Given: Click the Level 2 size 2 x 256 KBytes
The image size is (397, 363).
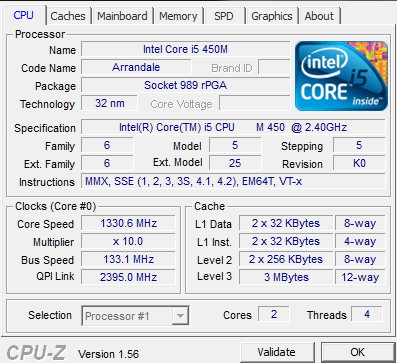Looking at the screenshot, I should tap(286, 259).
